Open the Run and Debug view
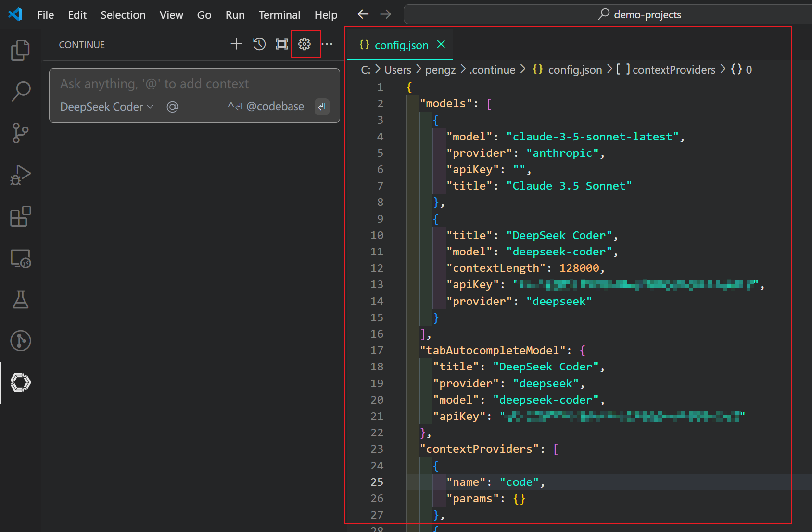The height and width of the screenshot is (532, 812). (20, 175)
